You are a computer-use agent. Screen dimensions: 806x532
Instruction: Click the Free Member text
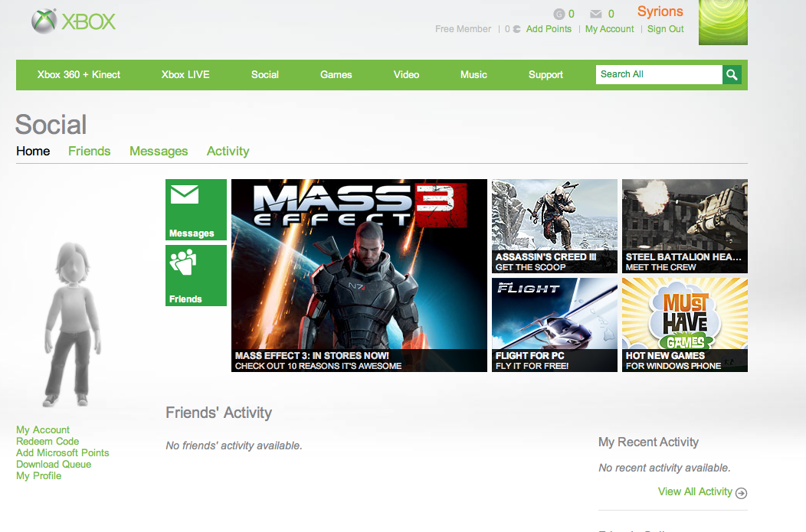(463, 29)
